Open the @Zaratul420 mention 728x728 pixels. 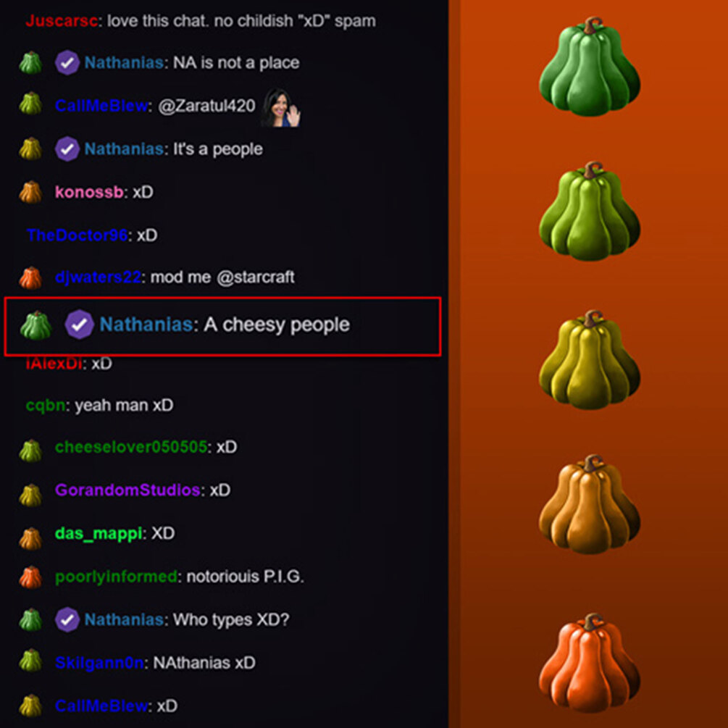(206, 106)
